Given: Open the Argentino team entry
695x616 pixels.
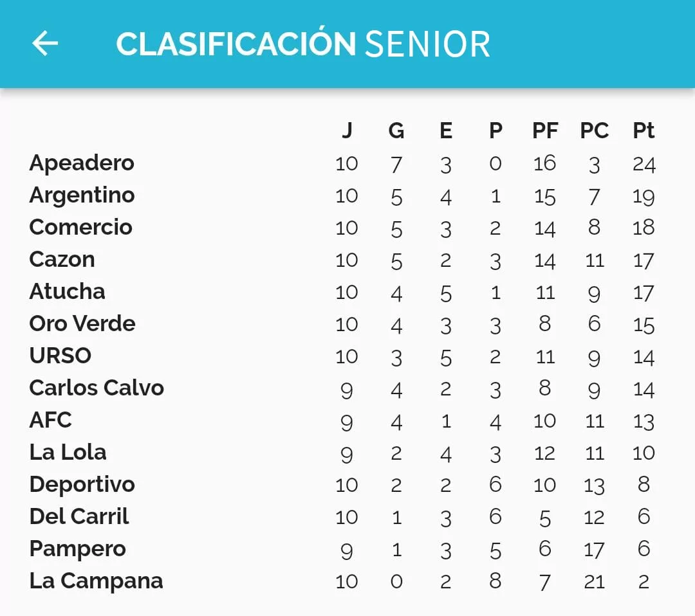Looking at the screenshot, I should 82,195.
